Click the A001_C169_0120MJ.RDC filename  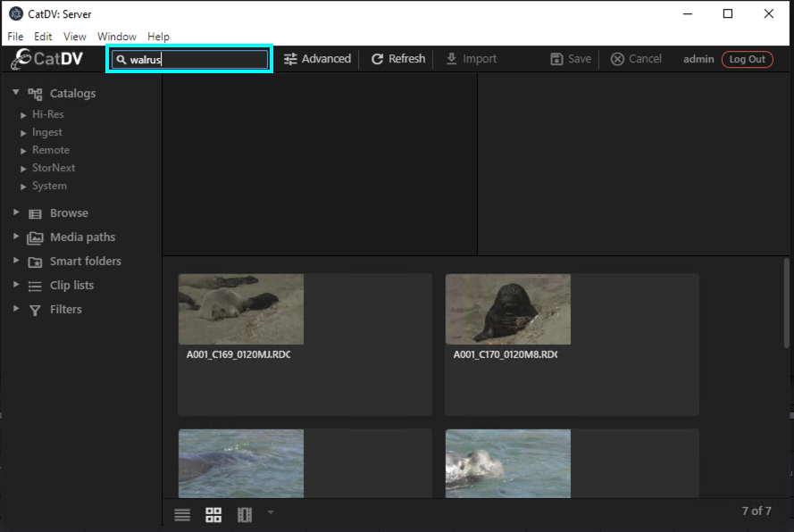tap(238, 355)
